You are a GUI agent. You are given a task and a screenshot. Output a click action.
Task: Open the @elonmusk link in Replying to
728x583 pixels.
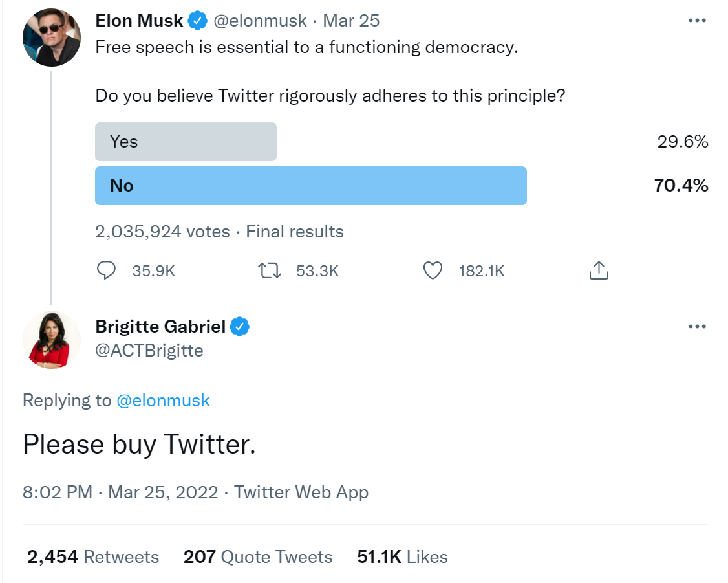(x=163, y=401)
